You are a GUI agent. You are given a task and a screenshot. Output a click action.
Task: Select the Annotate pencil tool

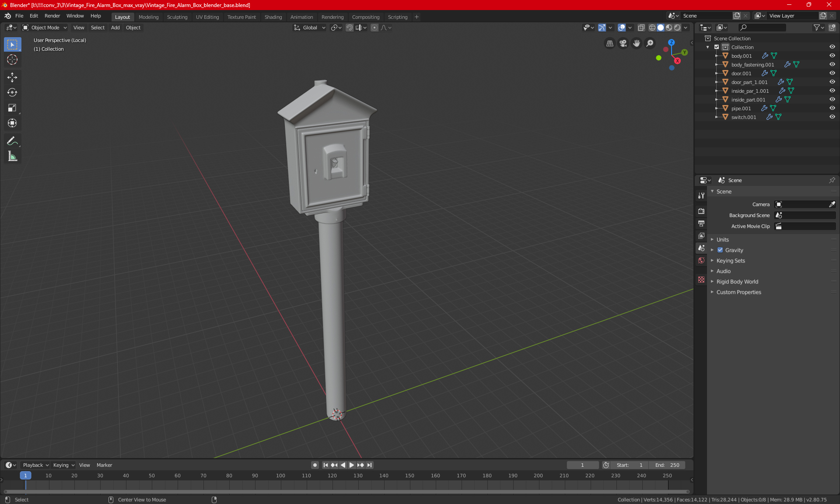pos(12,141)
